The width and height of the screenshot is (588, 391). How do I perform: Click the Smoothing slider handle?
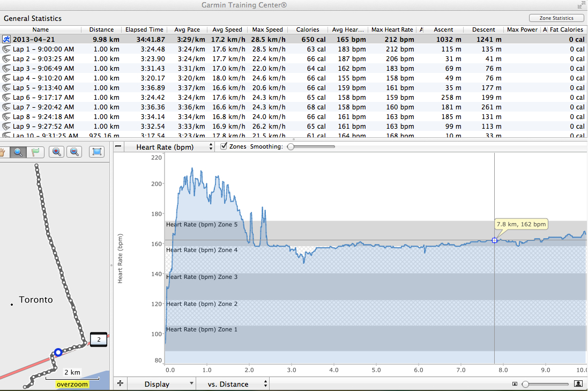pyautogui.click(x=291, y=147)
